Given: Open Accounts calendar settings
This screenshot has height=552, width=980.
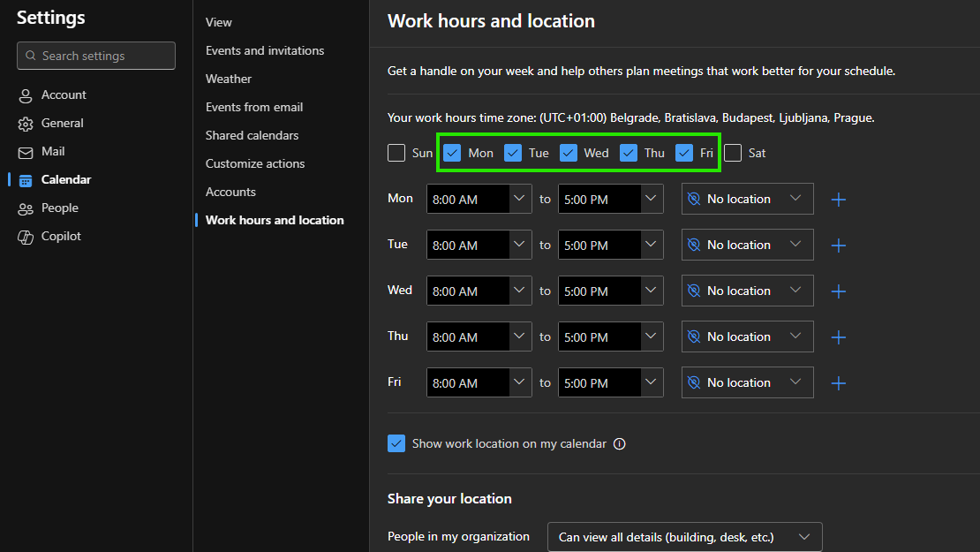Looking at the screenshot, I should [x=230, y=192].
